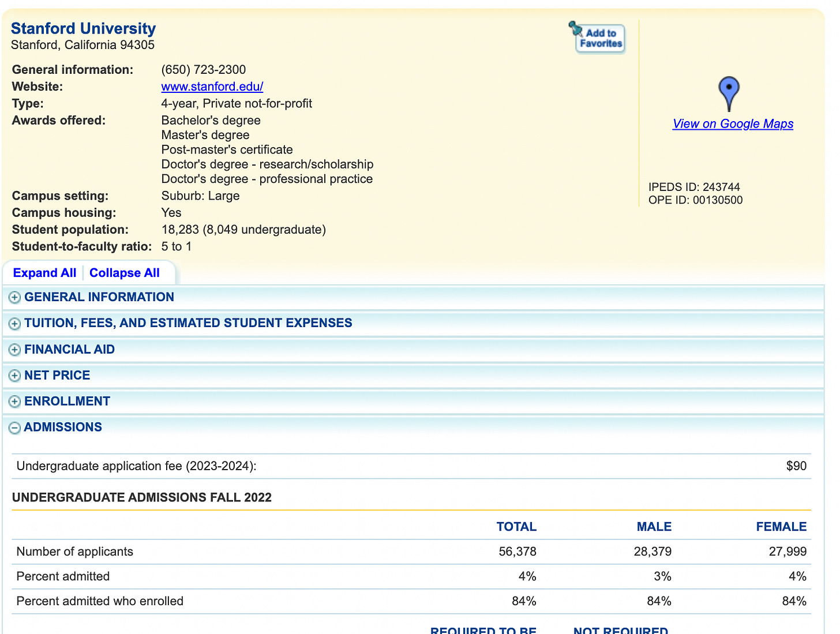Click the Percent admitted row label

coord(63,576)
